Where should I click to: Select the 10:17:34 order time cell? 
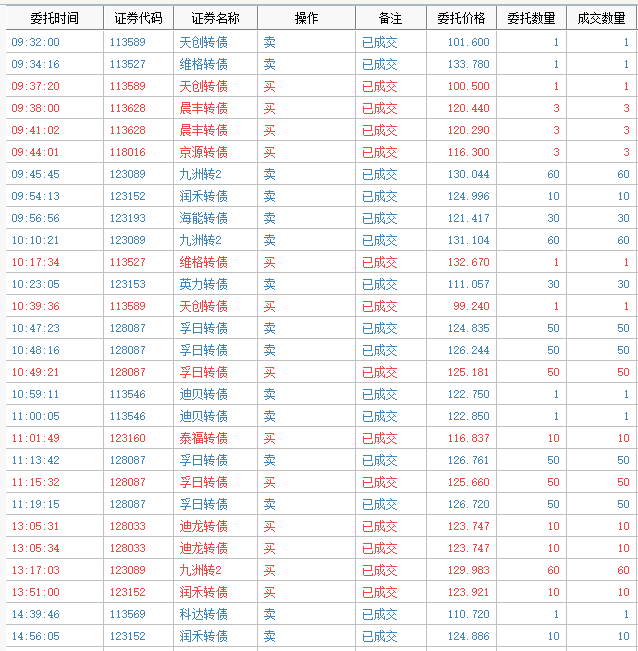point(35,262)
